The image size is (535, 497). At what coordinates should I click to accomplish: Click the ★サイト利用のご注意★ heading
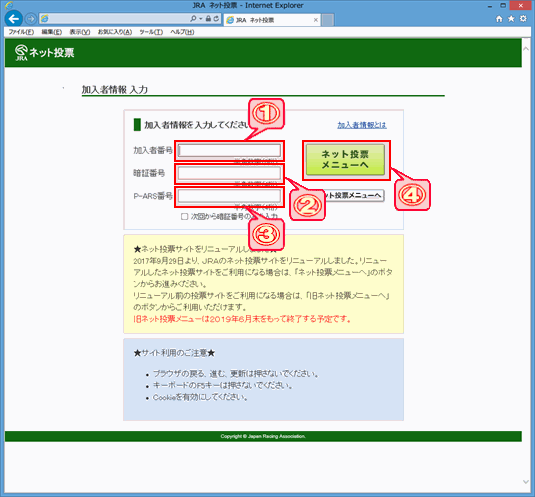pos(174,353)
